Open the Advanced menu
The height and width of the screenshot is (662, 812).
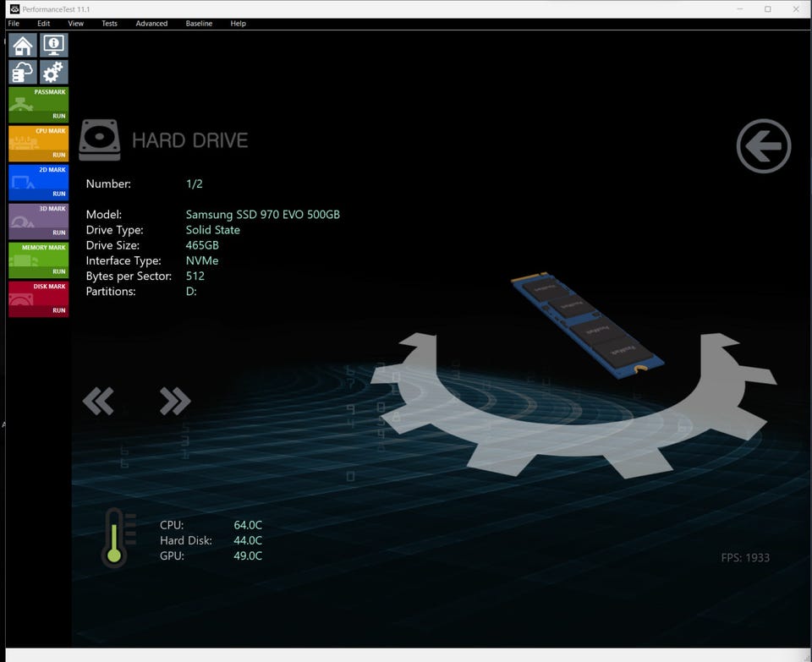click(151, 24)
